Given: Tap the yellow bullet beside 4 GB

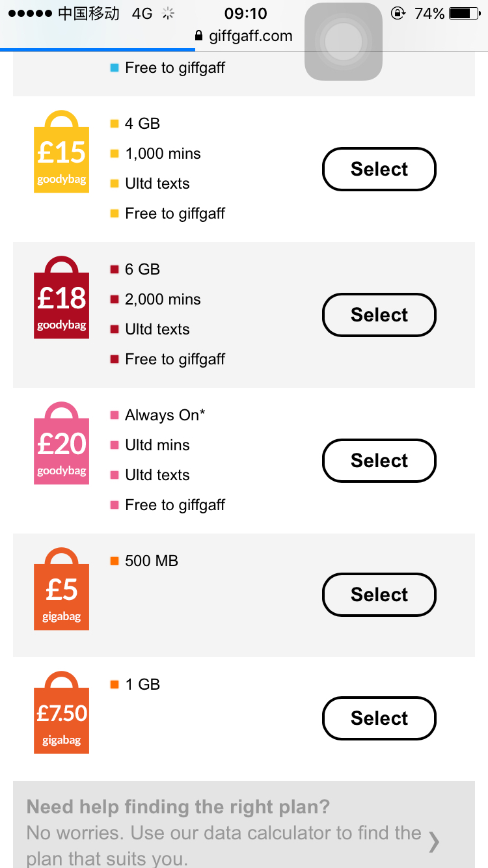Looking at the screenshot, I should point(115,124).
